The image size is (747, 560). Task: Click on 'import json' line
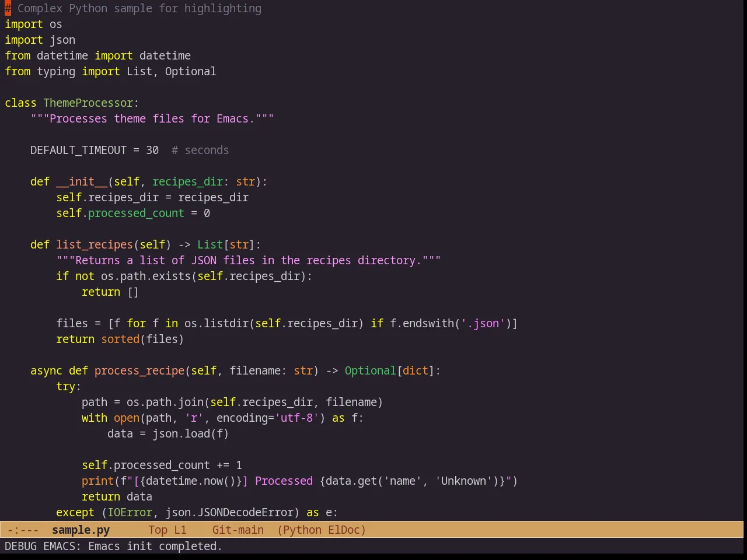coord(40,40)
